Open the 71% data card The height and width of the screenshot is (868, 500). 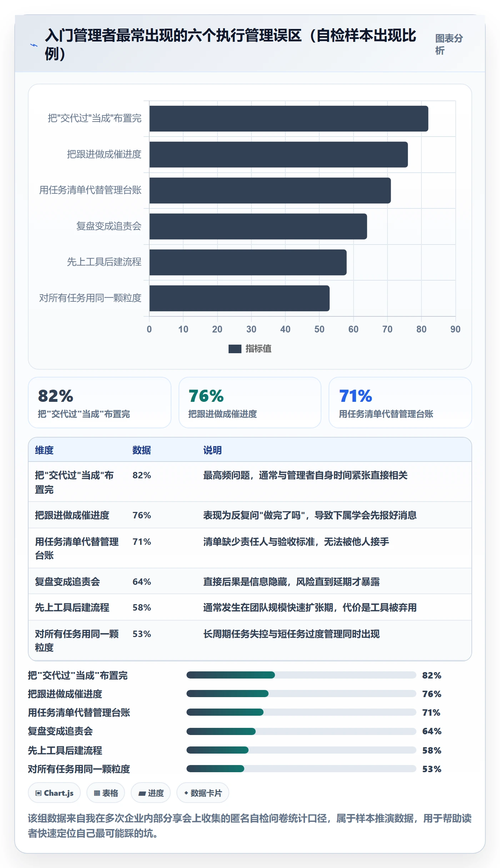pyautogui.click(x=400, y=403)
